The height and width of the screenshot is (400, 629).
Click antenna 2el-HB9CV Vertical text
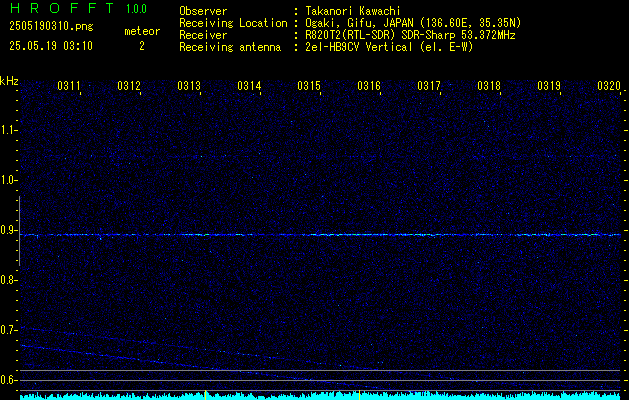(x=359, y=47)
